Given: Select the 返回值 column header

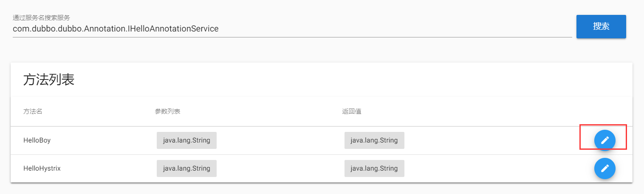Looking at the screenshot, I should pos(352,111).
